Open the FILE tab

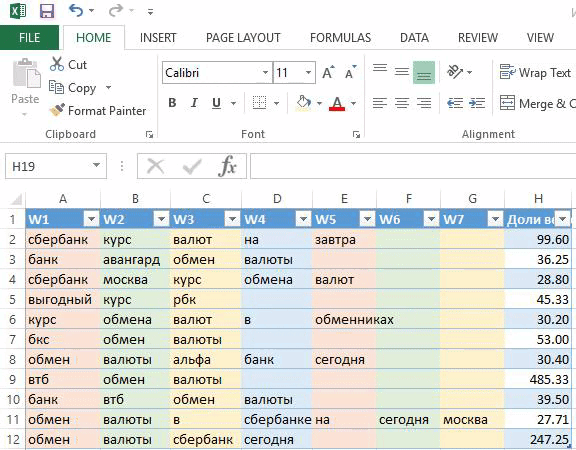point(29,37)
